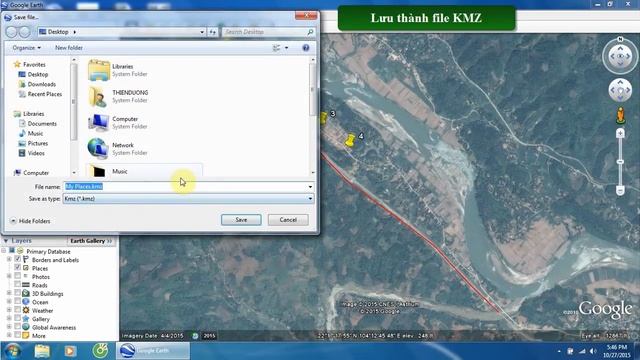Click the Save button
This screenshot has height=360, width=640.
(x=241, y=220)
